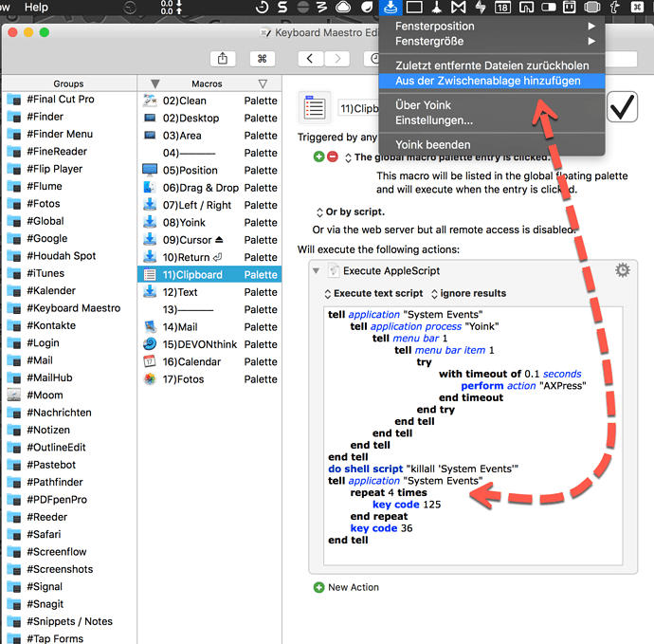Click the New Action button
This screenshot has height=644, width=654.
pos(346,587)
